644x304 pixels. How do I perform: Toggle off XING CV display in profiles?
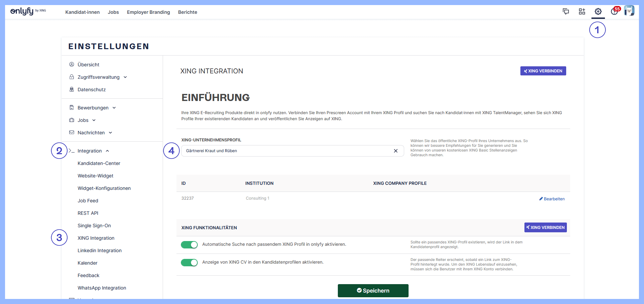click(x=189, y=263)
